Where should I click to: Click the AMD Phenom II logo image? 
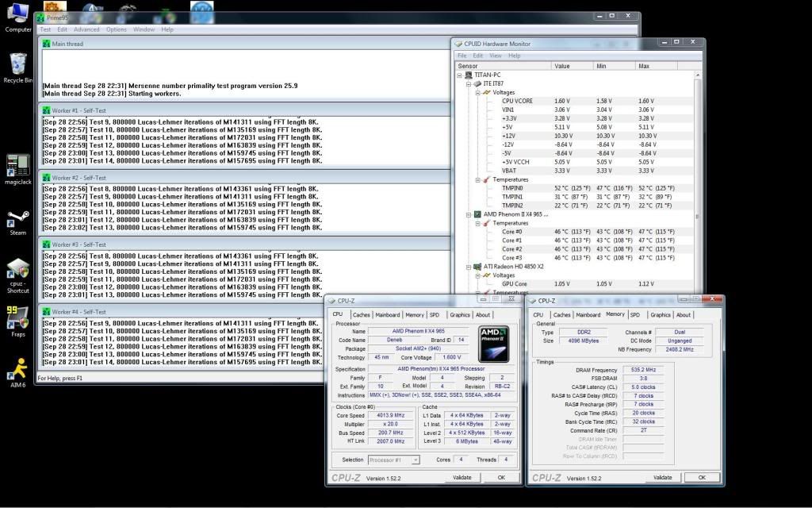click(x=494, y=344)
